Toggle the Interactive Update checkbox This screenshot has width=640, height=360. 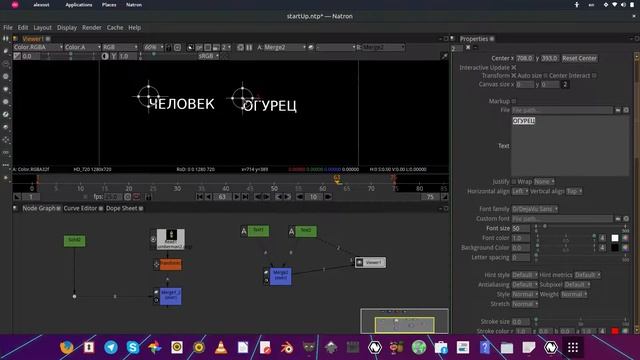coord(514,68)
